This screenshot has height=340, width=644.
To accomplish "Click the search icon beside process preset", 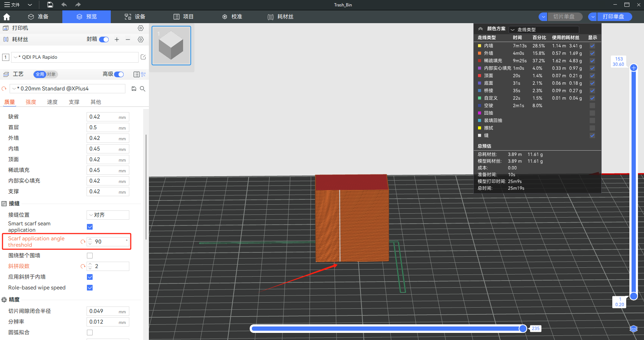I will [142, 89].
